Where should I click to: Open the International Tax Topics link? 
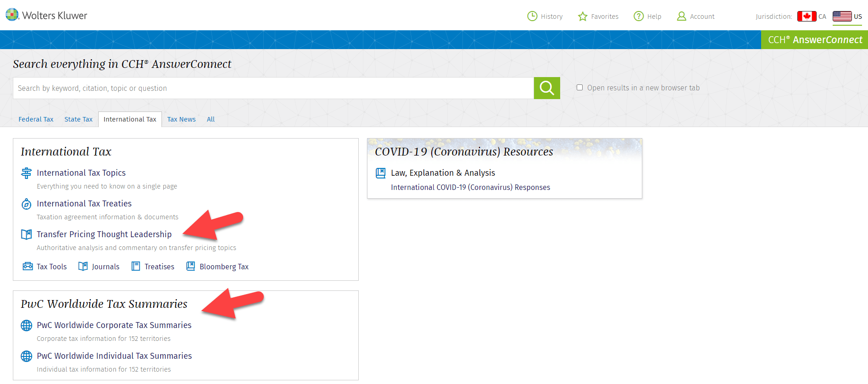click(81, 173)
